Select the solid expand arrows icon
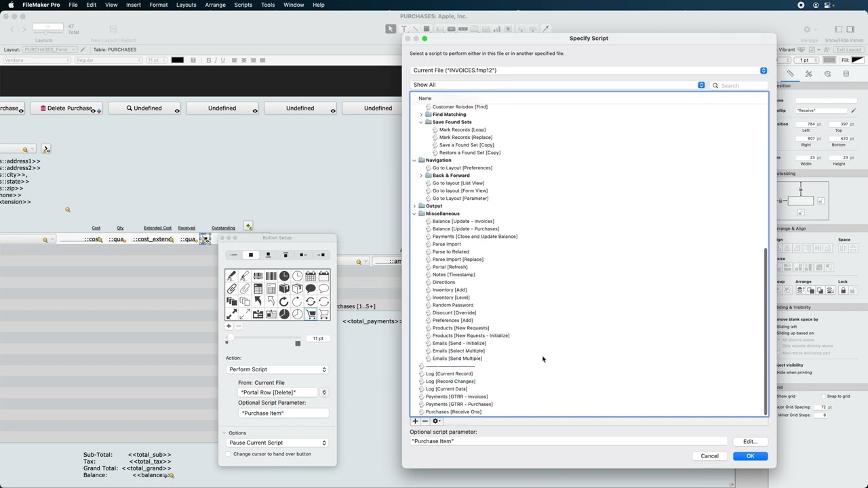Image resolution: width=868 pixels, height=488 pixels. pos(232,314)
